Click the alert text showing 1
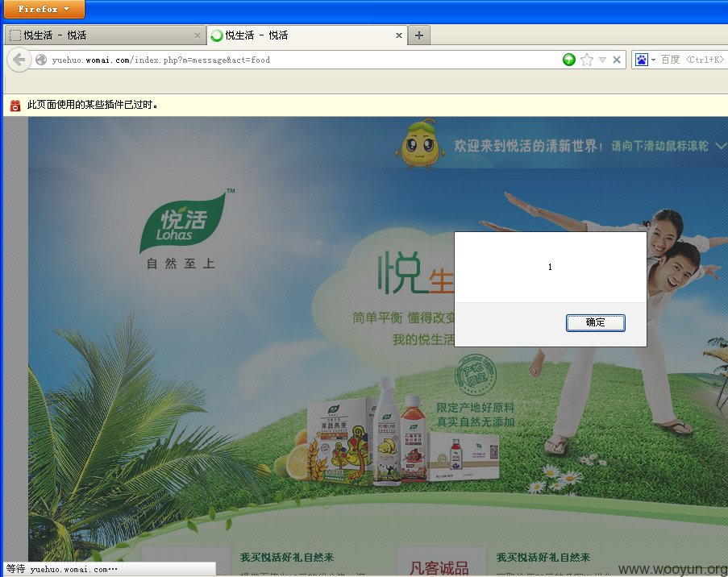 550,267
